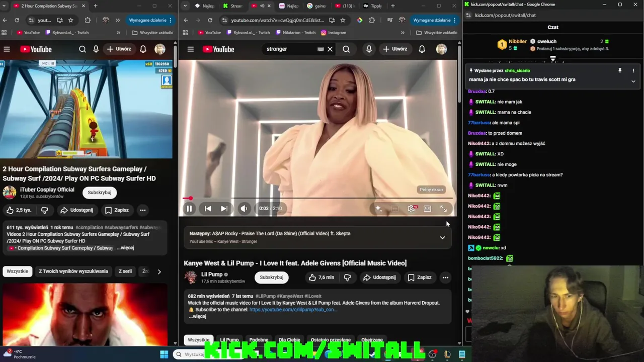Open more actions menu for Lil Pump video

[x=445, y=278]
